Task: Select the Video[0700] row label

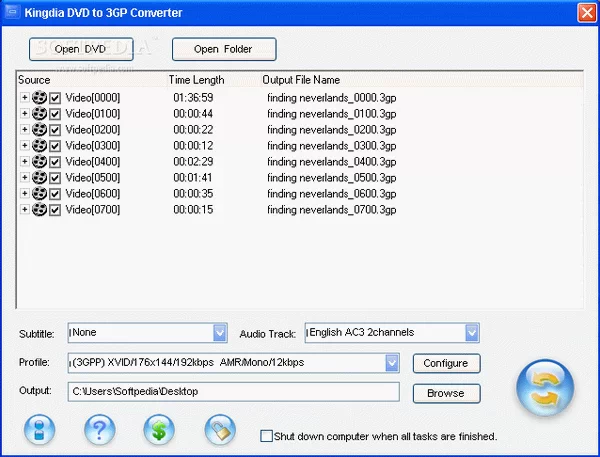Action: click(x=93, y=210)
